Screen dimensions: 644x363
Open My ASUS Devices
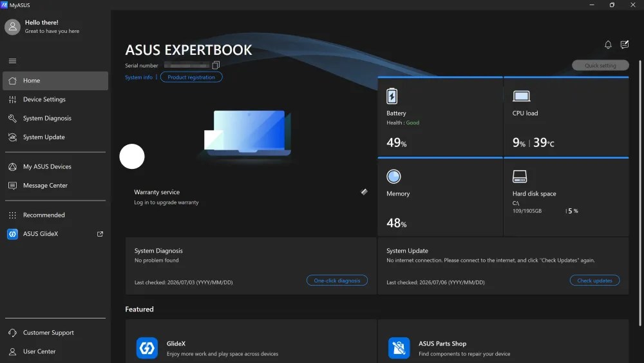pos(55,166)
